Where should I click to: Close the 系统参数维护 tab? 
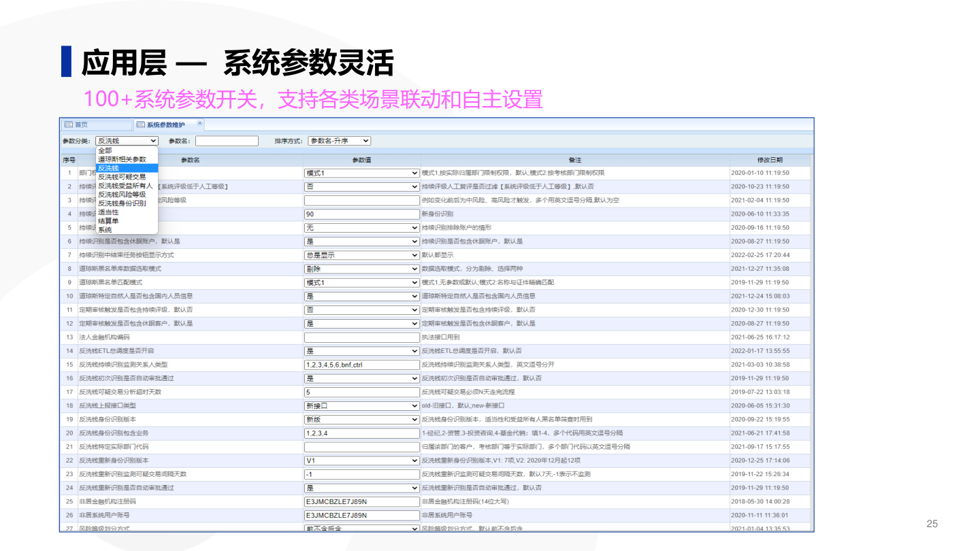point(199,124)
